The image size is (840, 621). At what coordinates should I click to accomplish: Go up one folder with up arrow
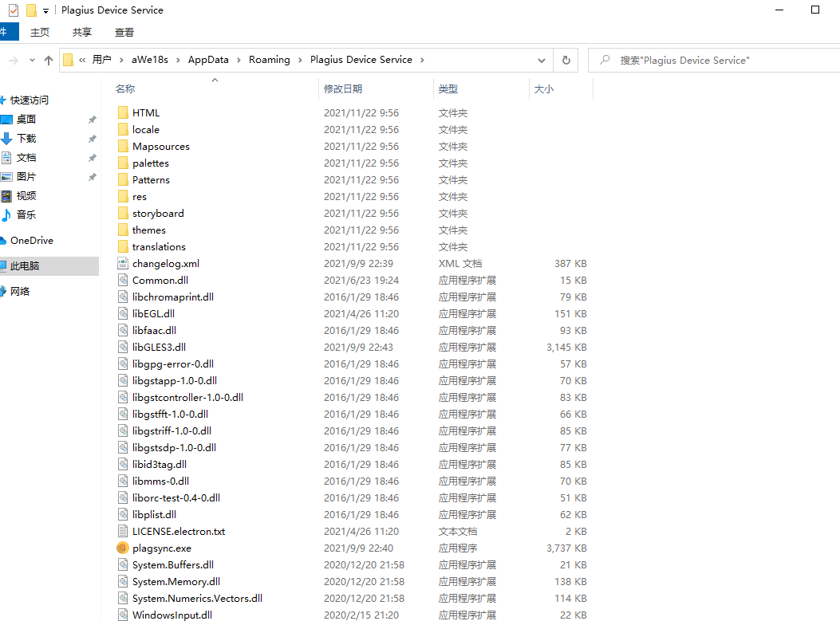[49, 61]
